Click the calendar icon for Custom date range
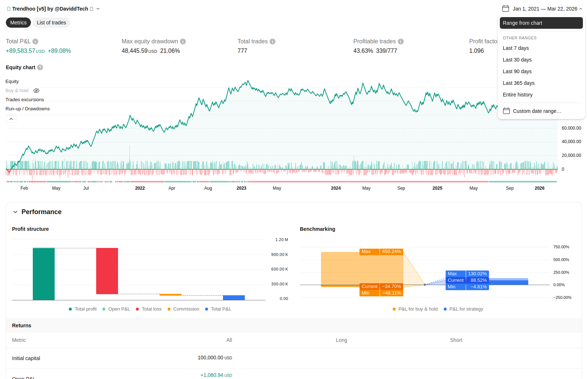This screenshot has width=588, height=379. coord(506,111)
